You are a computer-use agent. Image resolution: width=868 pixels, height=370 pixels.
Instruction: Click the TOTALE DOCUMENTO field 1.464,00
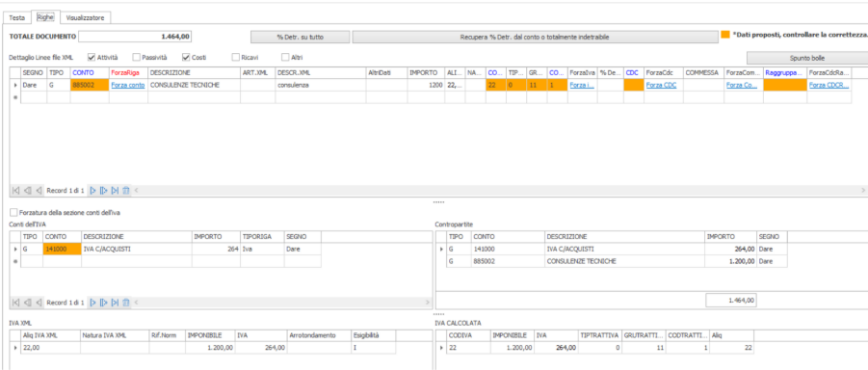[136, 37]
